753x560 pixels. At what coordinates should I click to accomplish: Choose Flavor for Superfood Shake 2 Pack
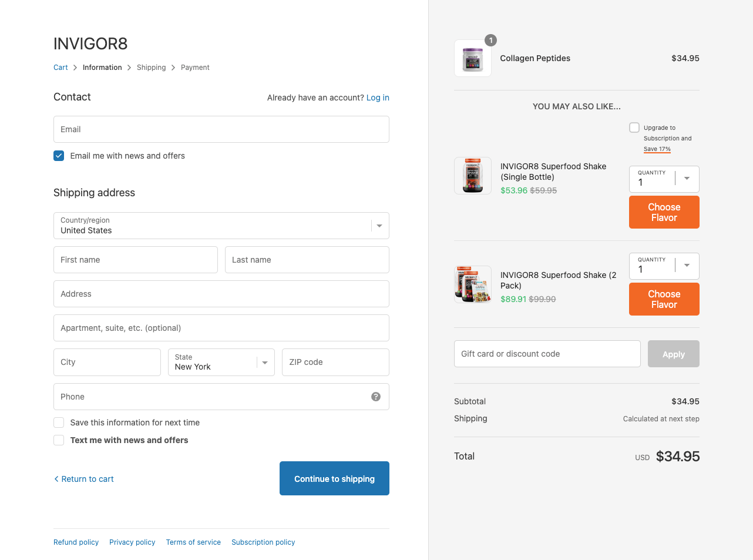[664, 299]
